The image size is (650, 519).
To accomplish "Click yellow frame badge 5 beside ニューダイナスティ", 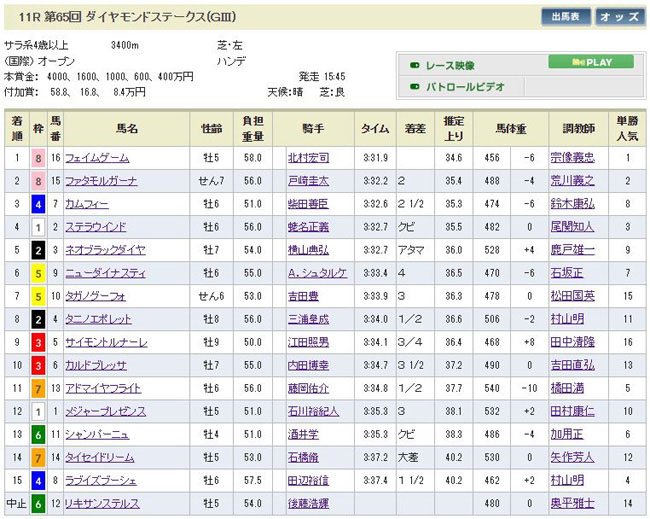I will pos(39,273).
